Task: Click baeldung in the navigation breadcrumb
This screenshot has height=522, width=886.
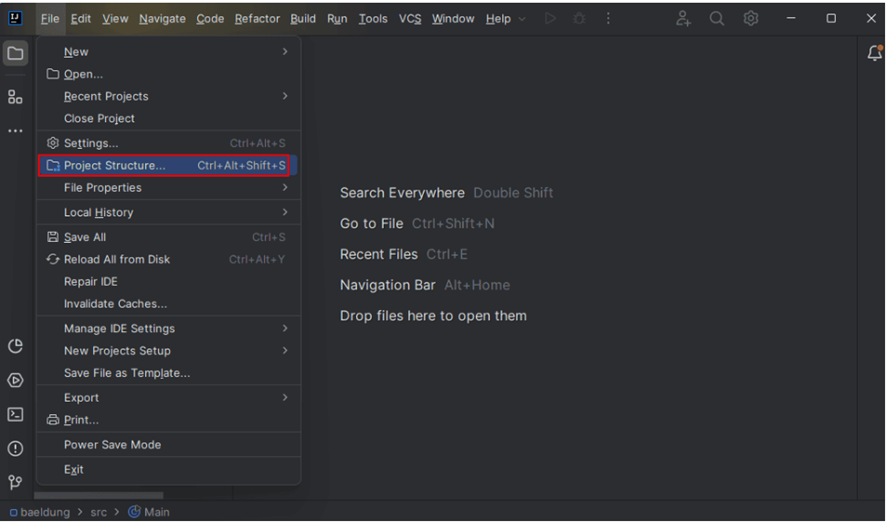Action: coord(45,512)
